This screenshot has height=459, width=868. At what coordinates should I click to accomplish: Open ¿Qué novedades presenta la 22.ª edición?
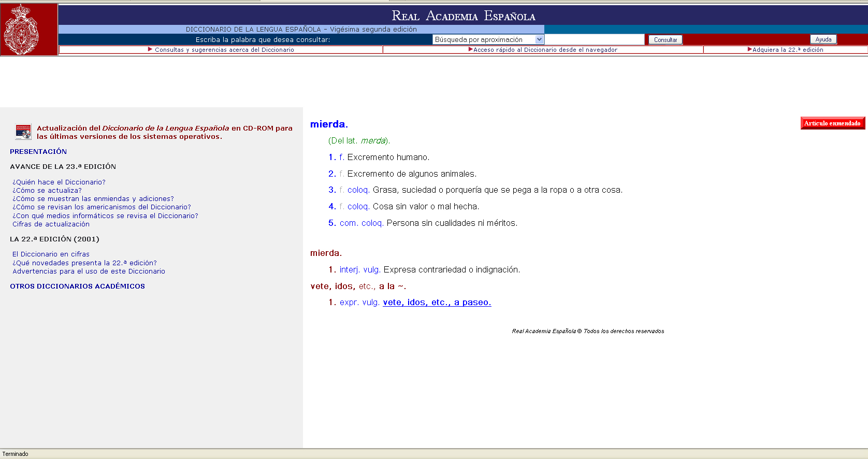click(84, 263)
